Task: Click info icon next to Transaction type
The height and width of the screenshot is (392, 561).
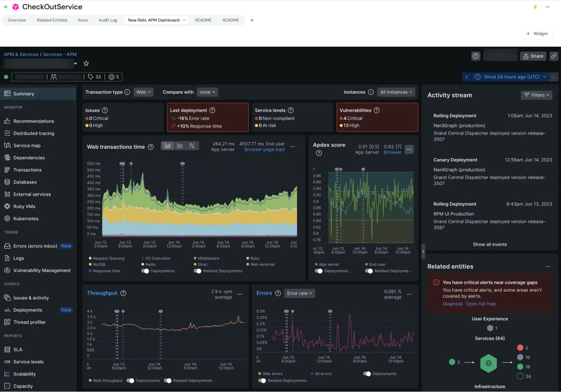Action: (x=127, y=92)
